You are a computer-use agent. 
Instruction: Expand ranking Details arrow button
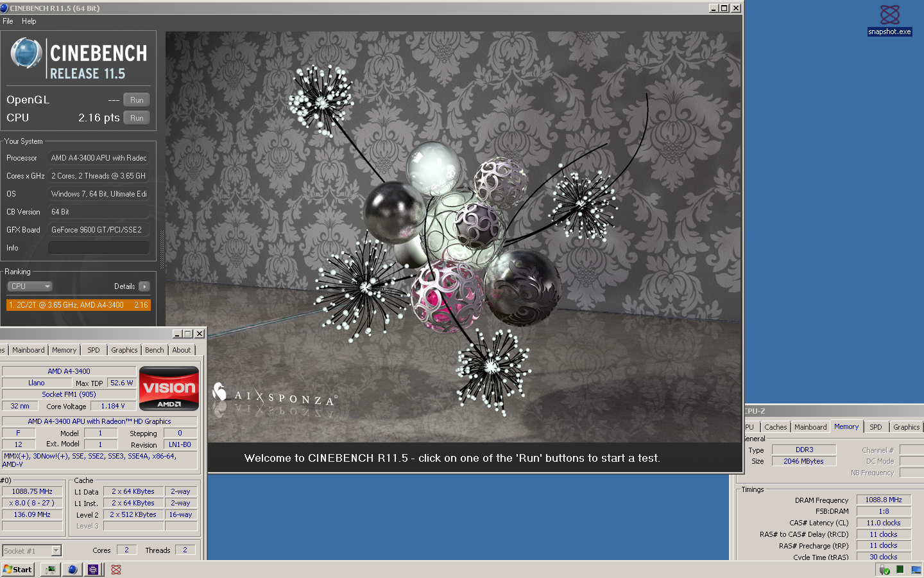point(144,286)
